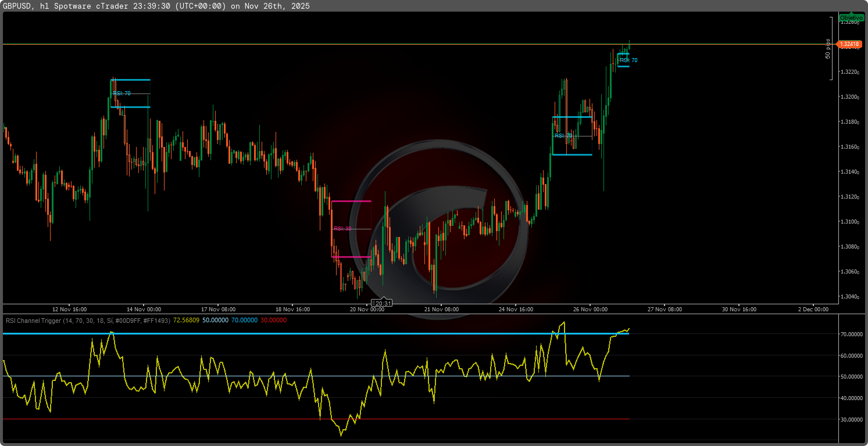Click the 50.00000 midline label in RSI panel
The height and width of the screenshot is (446, 868).
tap(852, 375)
